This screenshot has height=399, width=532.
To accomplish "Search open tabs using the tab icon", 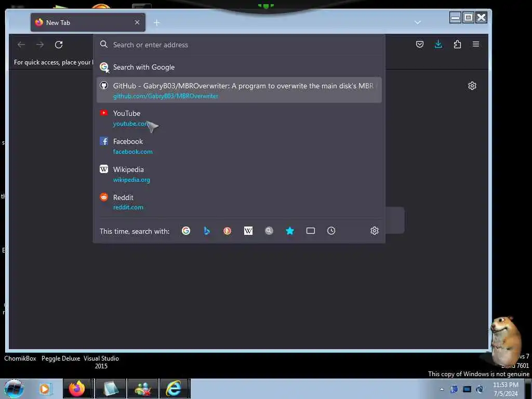I will [x=311, y=231].
